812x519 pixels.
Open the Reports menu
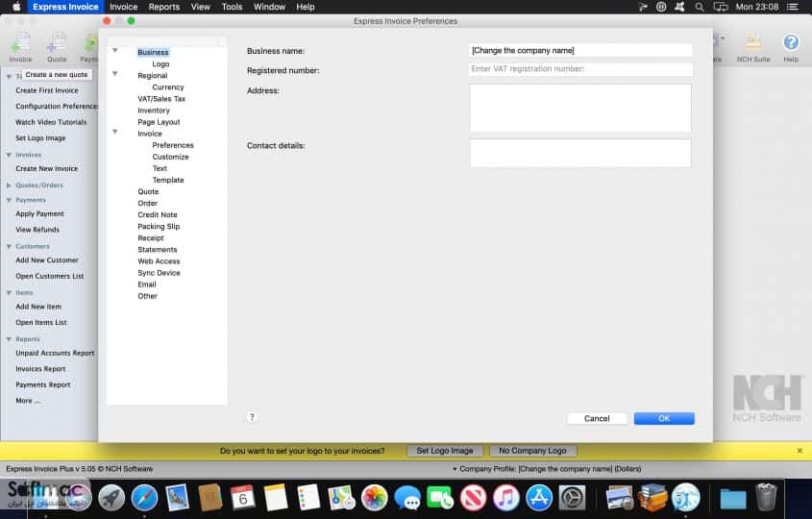[x=163, y=7]
